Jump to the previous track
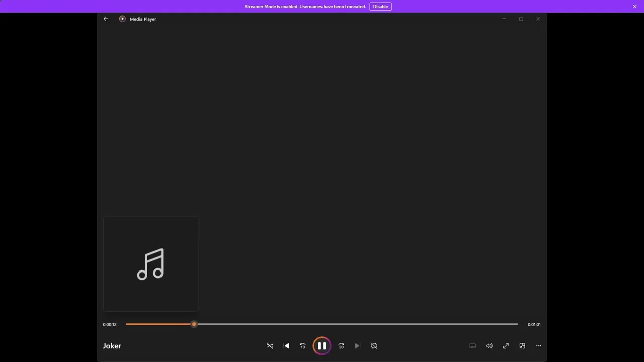Viewport: 644px width, 362px height. [286, 346]
